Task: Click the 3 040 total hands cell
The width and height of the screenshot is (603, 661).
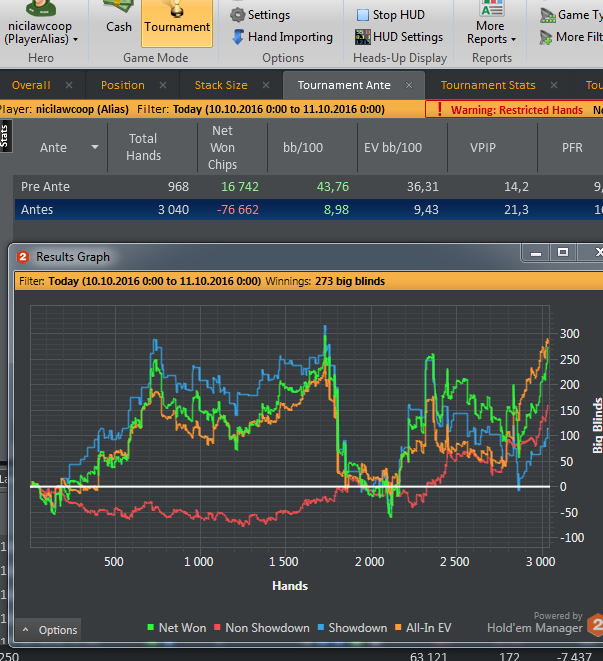Action: point(173,210)
